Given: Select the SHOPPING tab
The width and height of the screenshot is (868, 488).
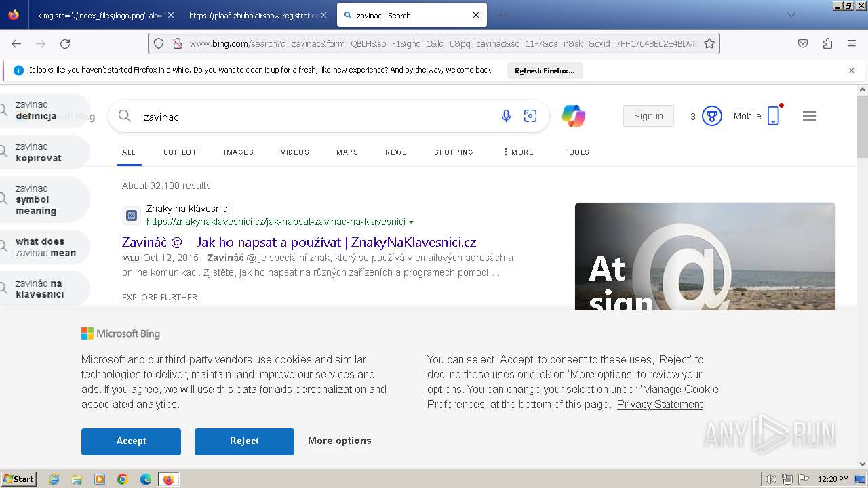Looking at the screenshot, I should [454, 152].
